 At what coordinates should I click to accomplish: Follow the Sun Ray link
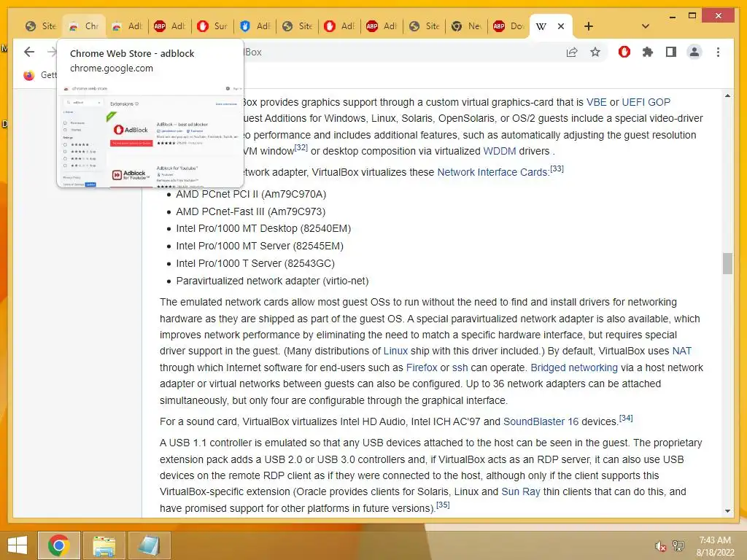pyautogui.click(x=520, y=491)
